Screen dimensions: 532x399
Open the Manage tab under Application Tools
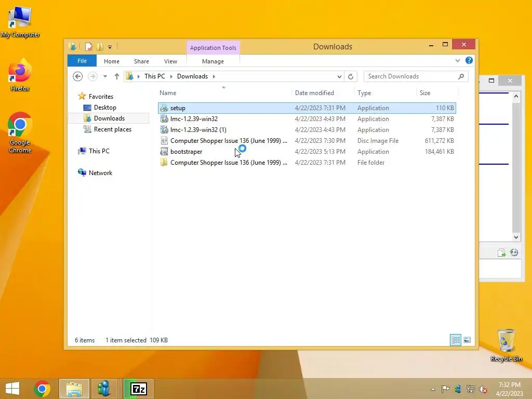212,61
